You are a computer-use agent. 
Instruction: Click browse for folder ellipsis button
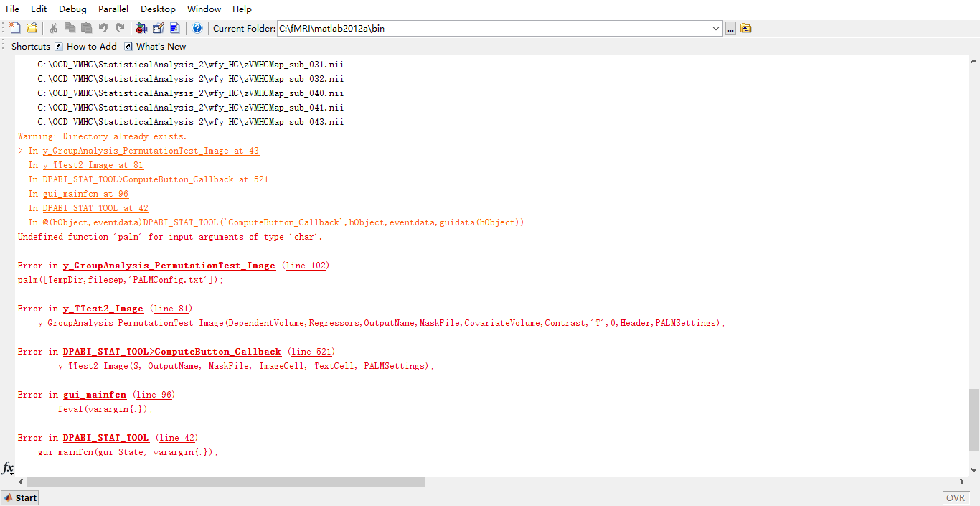click(x=730, y=29)
